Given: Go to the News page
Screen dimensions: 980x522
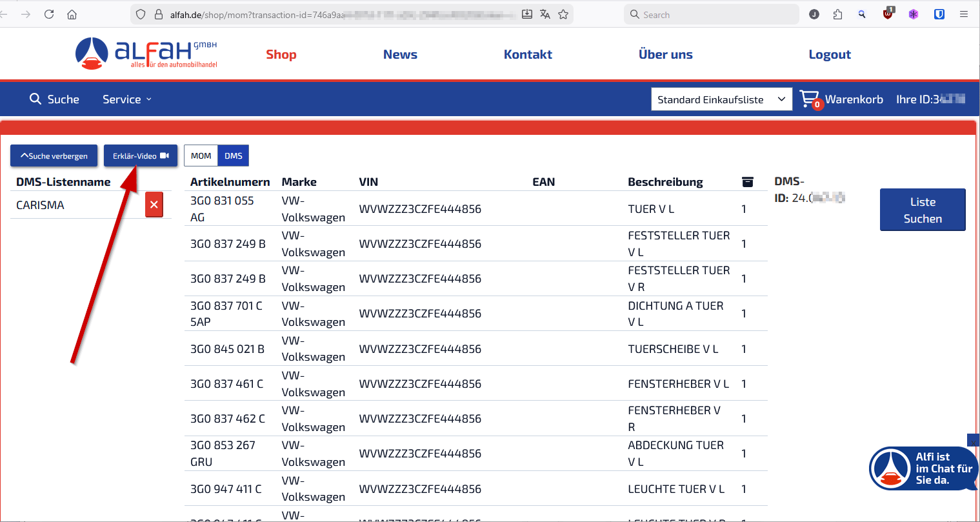Looking at the screenshot, I should click(400, 54).
